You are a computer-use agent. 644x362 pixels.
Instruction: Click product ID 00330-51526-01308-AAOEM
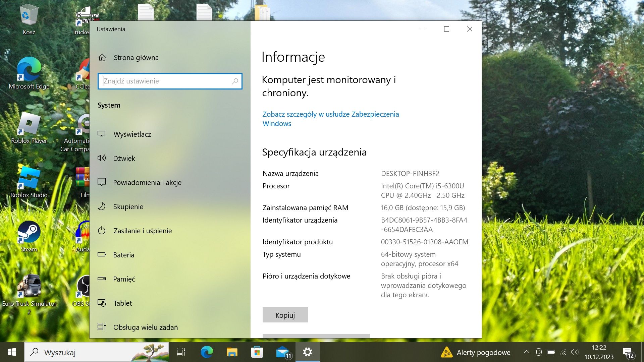pos(424,242)
